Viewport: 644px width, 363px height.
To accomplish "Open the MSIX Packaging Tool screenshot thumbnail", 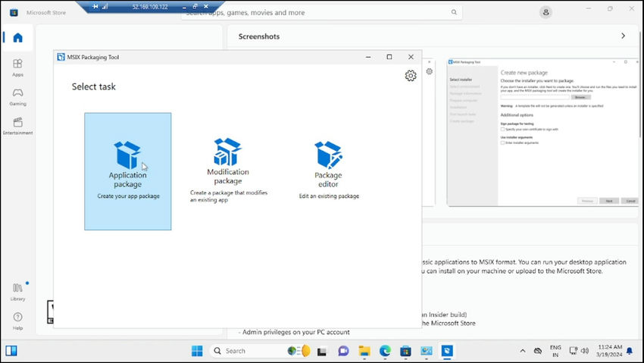I will click(542, 132).
